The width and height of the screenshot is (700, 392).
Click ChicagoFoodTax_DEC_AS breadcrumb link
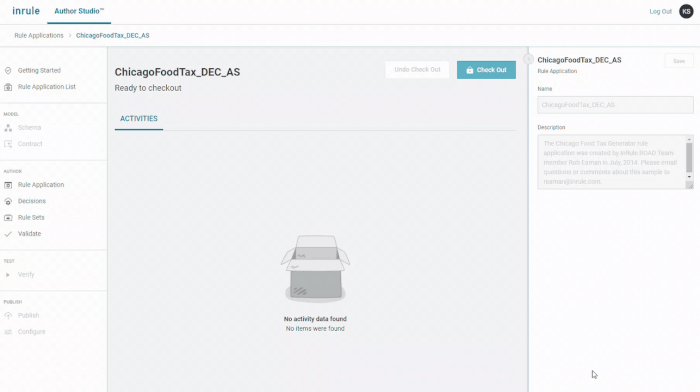pyautogui.click(x=112, y=35)
